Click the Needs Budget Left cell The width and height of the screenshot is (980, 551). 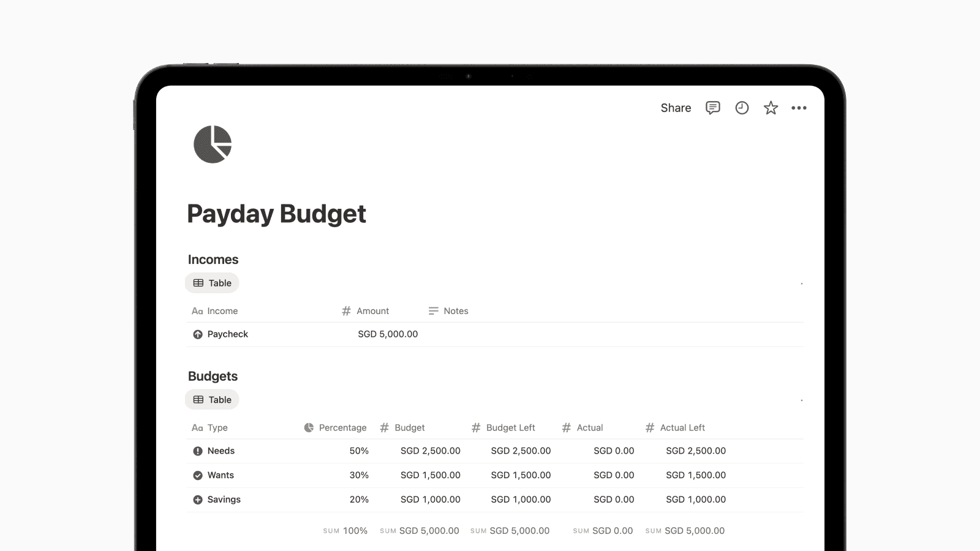[521, 451]
